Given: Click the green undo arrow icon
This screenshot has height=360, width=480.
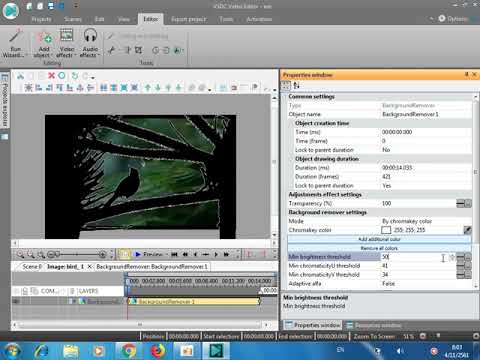Looking at the screenshot, I should click(x=75, y=76).
